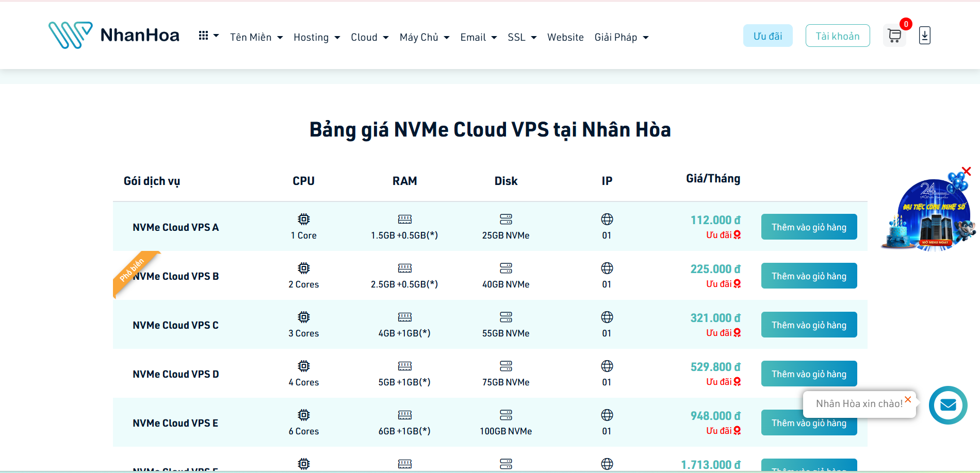Open the blue mail chat bubble
980x473 pixels.
click(948, 405)
